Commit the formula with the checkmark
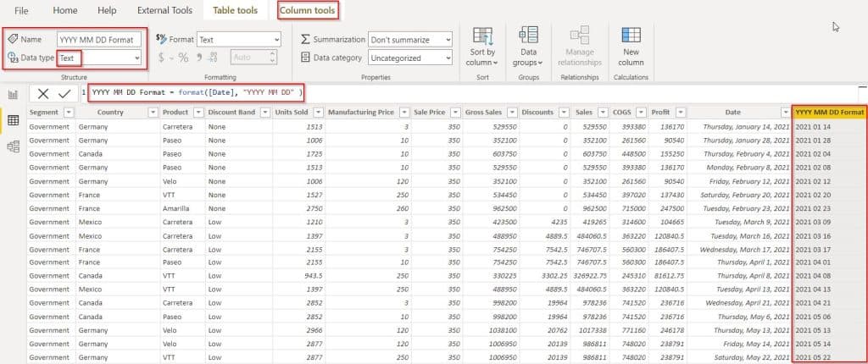The height and width of the screenshot is (364, 868). point(64,93)
